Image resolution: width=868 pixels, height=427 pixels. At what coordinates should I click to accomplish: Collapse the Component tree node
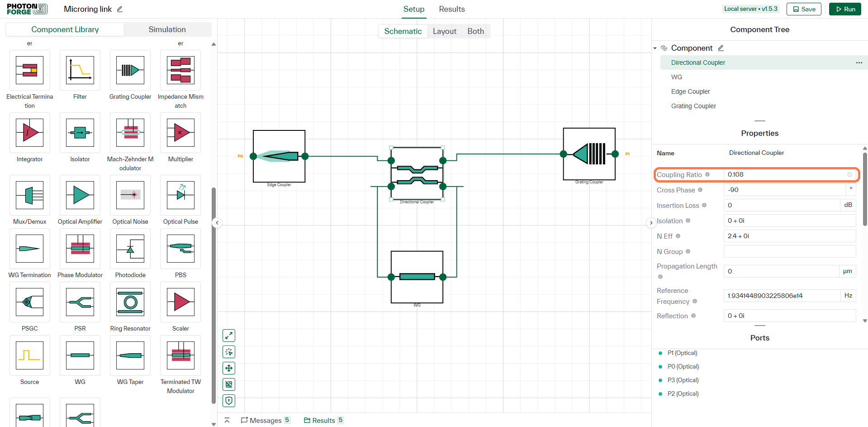click(x=655, y=48)
